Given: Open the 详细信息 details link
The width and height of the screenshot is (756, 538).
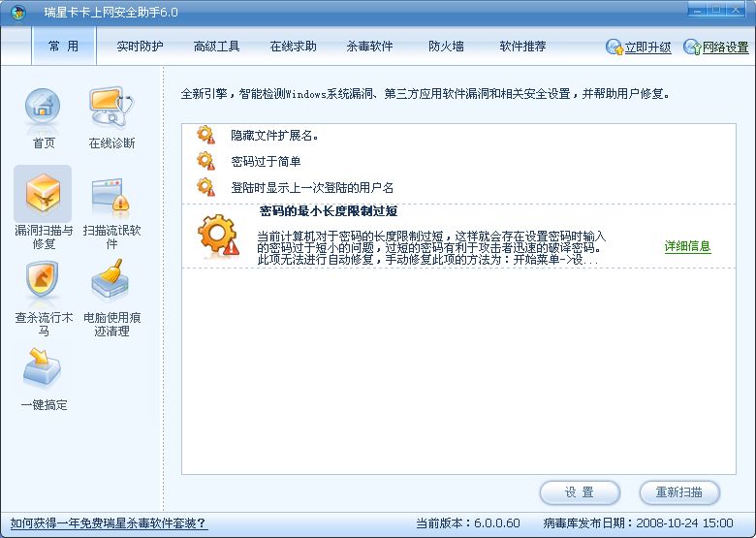Looking at the screenshot, I should pos(687,246).
